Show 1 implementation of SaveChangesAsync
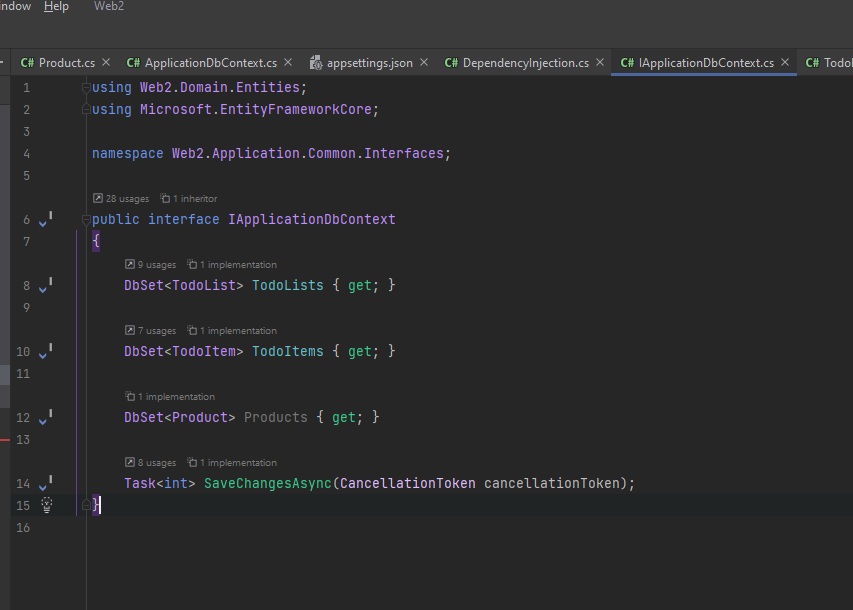The image size is (853, 610). point(232,463)
